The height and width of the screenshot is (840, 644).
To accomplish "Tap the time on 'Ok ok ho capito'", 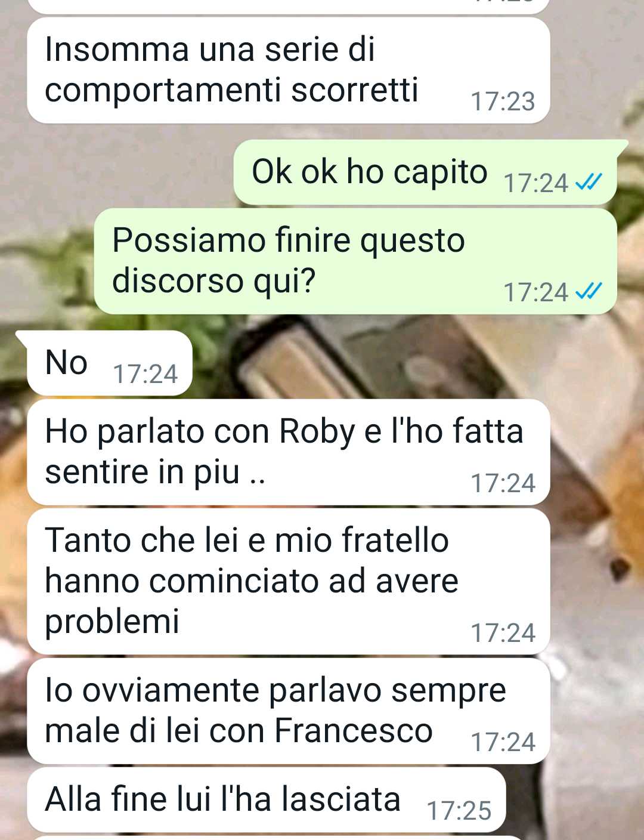I will (x=536, y=183).
